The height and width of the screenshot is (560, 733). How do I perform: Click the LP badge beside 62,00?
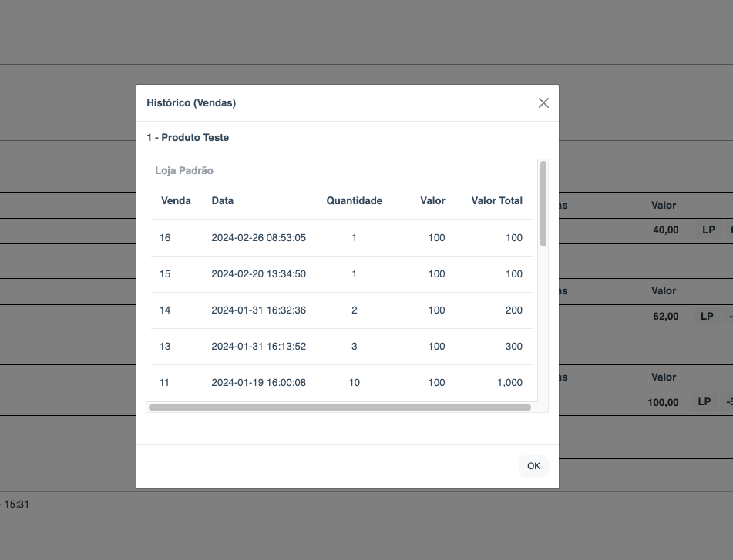tap(708, 316)
